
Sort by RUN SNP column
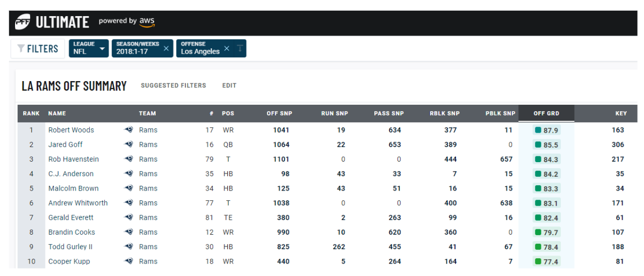click(334, 113)
